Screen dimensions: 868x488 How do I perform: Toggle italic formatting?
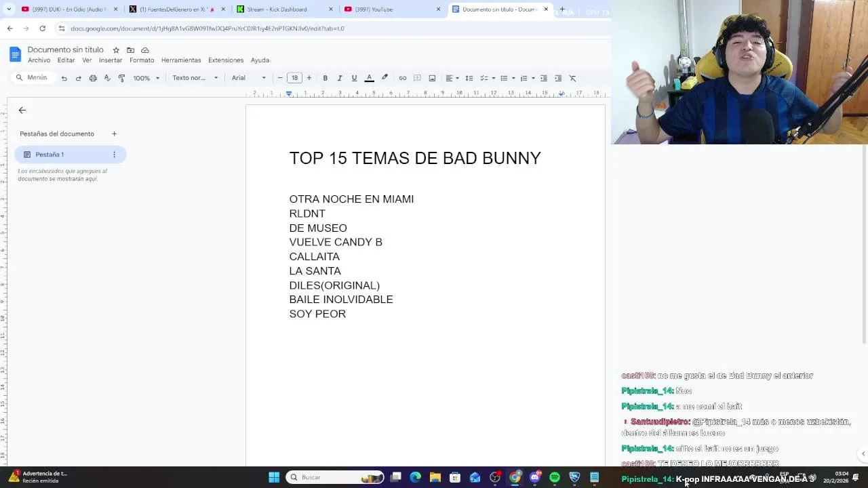coord(340,78)
